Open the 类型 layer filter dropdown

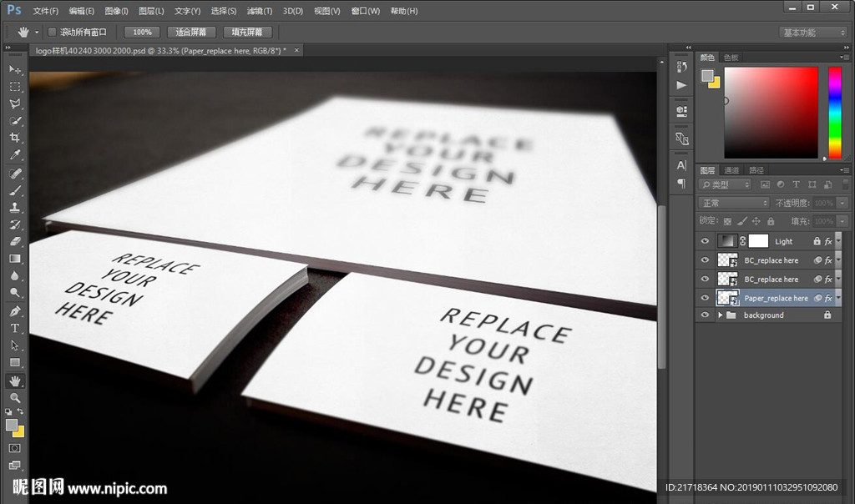(x=726, y=184)
